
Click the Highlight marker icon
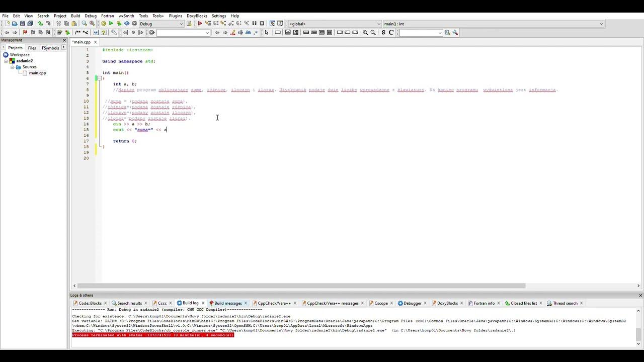[x=232, y=33]
